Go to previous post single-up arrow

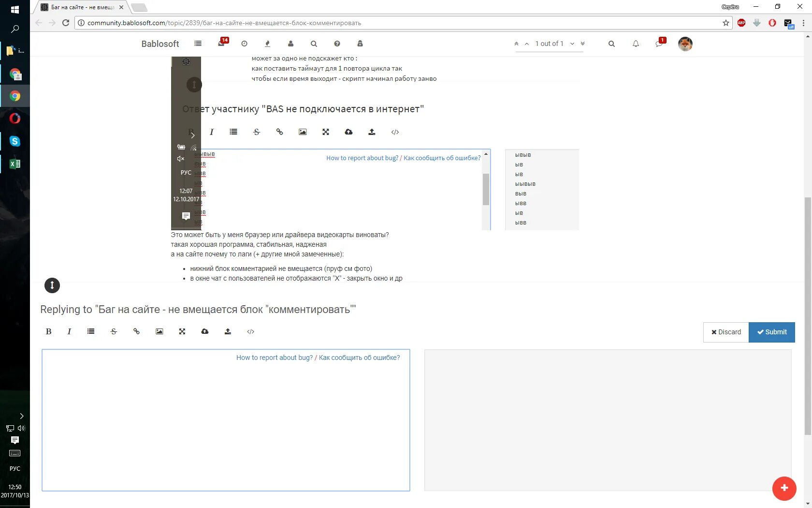click(x=527, y=44)
